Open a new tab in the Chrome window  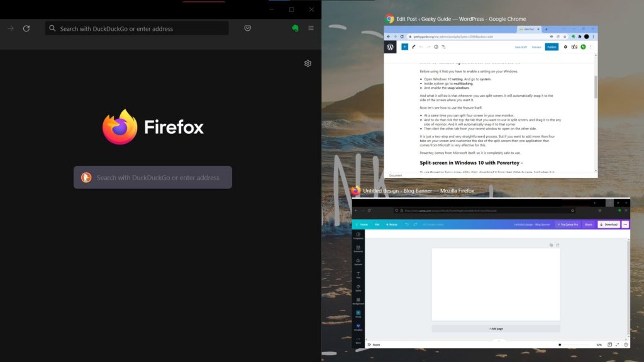point(546,29)
